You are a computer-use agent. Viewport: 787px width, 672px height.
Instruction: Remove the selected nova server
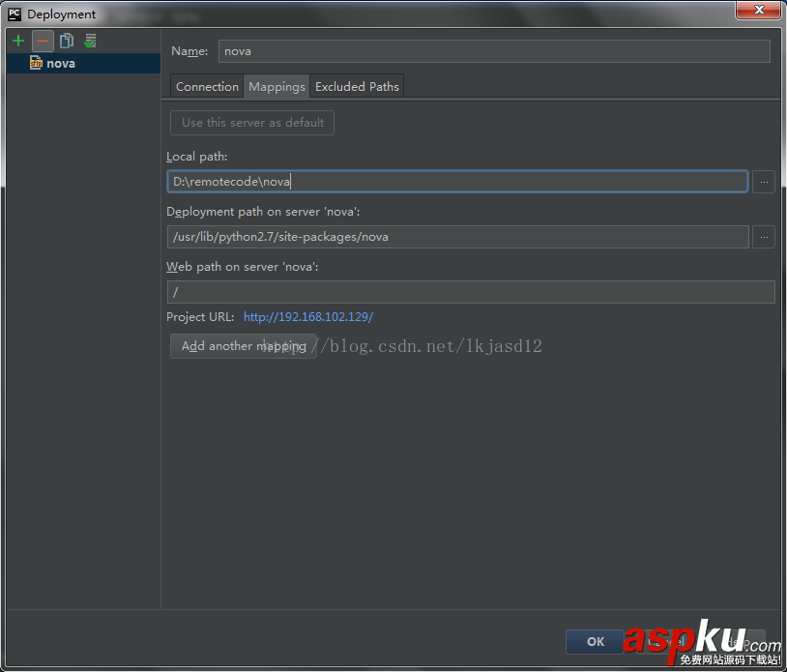coord(43,41)
